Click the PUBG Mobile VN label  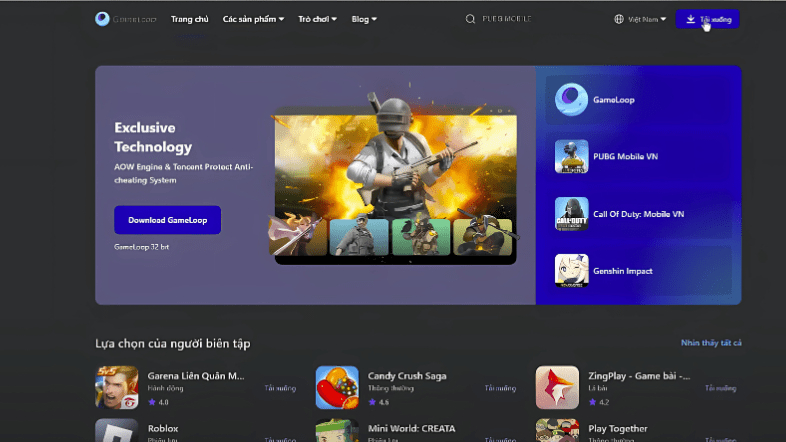[625, 156]
